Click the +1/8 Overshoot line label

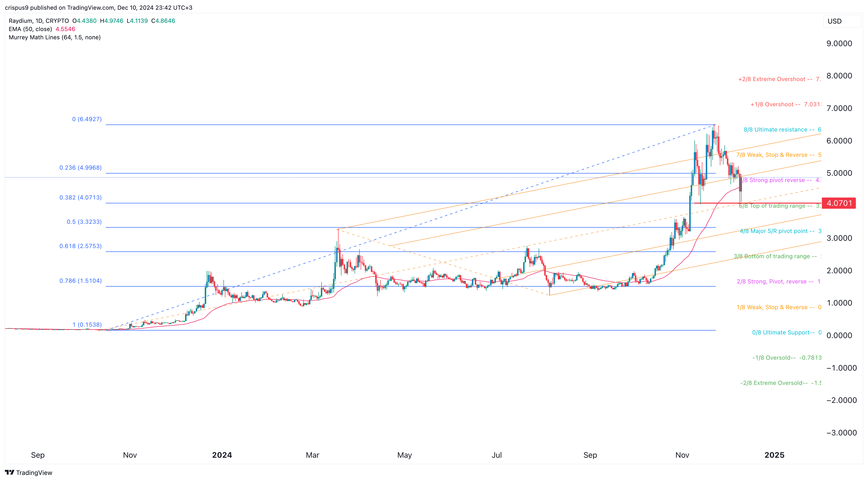785,104
